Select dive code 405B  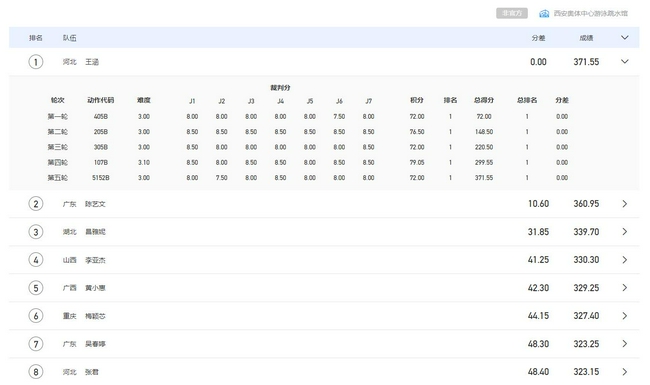pos(101,116)
